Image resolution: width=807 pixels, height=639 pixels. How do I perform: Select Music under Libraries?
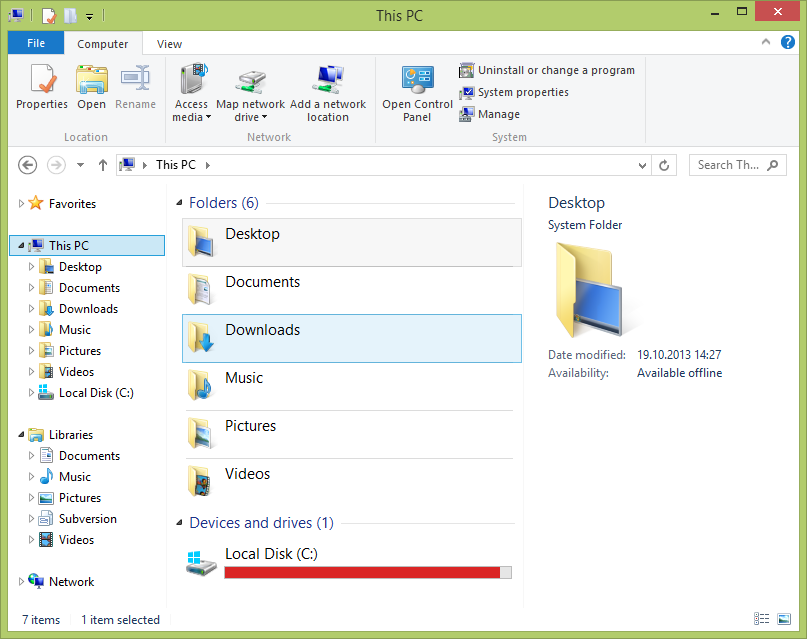pyautogui.click(x=65, y=477)
